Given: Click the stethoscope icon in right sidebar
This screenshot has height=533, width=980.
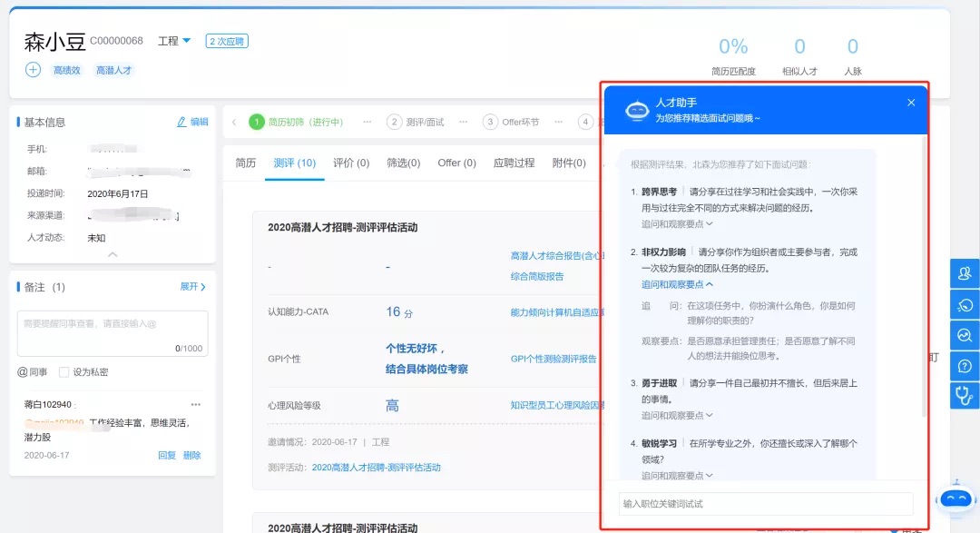Looking at the screenshot, I should [963, 396].
